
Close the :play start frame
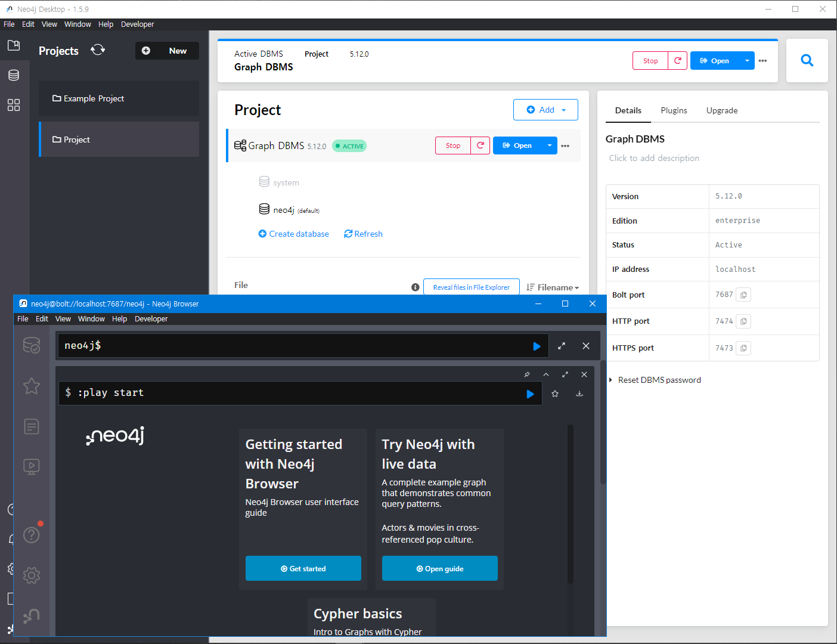(x=584, y=374)
